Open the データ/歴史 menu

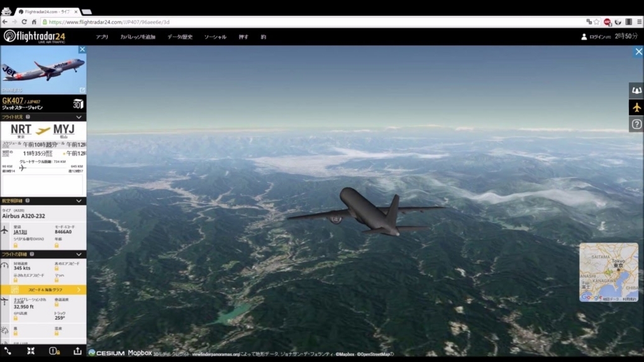(180, 37)
